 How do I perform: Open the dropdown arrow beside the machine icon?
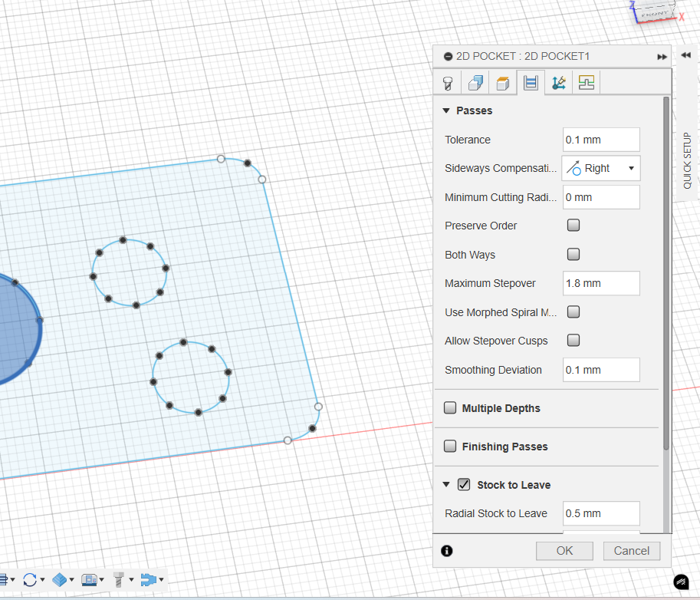coord(102,580)
